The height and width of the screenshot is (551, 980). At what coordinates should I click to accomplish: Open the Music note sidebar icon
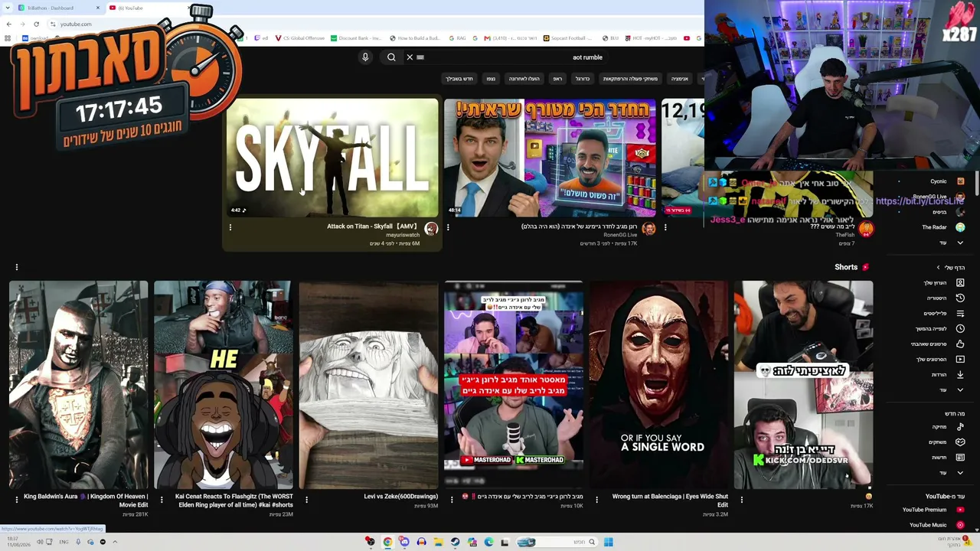(960, 426)
